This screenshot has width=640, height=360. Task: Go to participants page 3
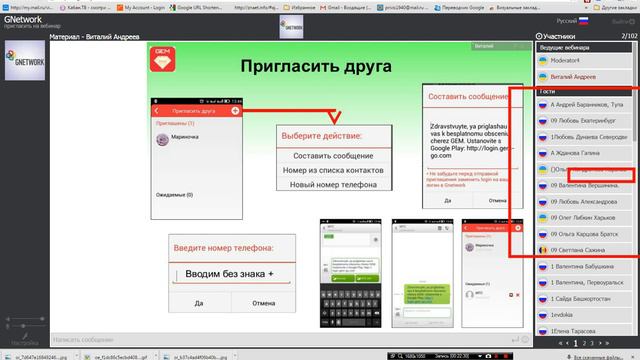[592, 343]
